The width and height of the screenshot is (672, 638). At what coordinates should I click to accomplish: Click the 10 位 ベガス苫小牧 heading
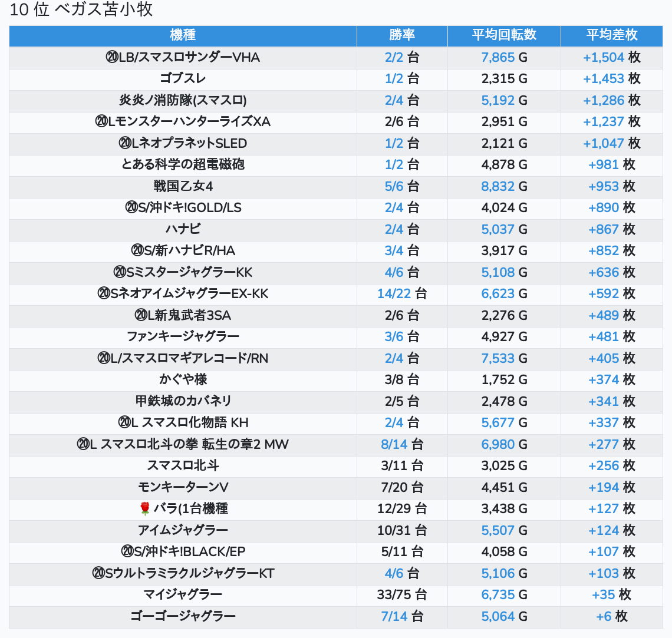click(x=81, y=10)
